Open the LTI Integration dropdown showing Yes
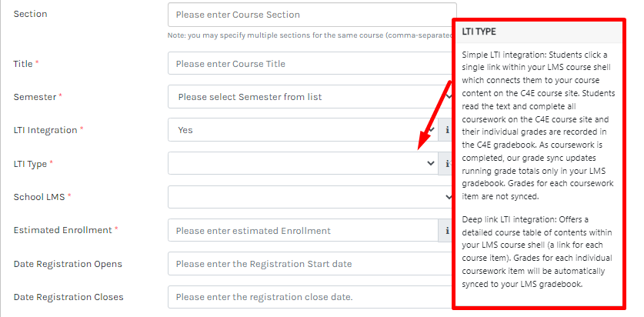This screenshot has width=644, height=317. [x=302, y=130]
